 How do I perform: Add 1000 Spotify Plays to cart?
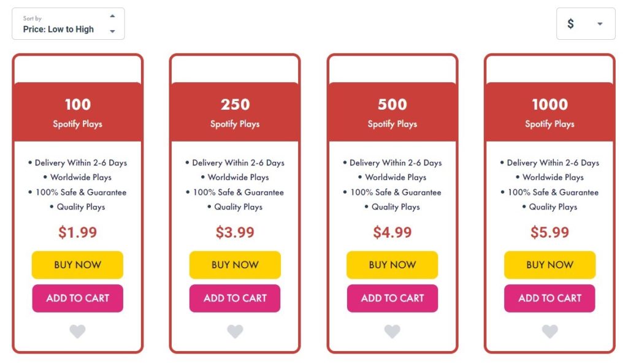coord(550,298)
